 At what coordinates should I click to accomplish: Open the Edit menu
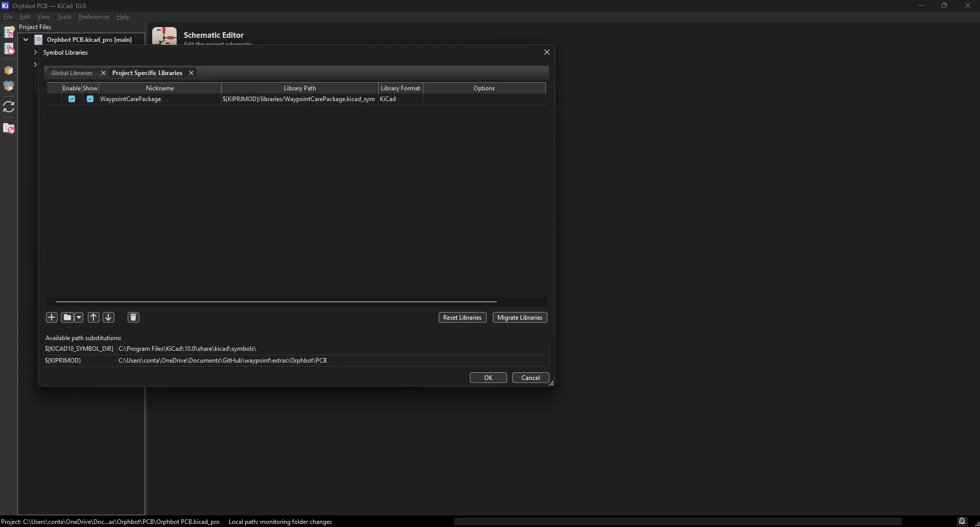pos(25,17)
